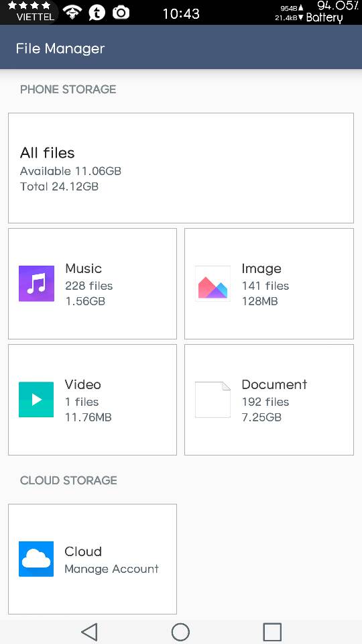This screenshot has width=362, height=644.
Task: Select the Video label text
Action: click(x=83, y=384)
